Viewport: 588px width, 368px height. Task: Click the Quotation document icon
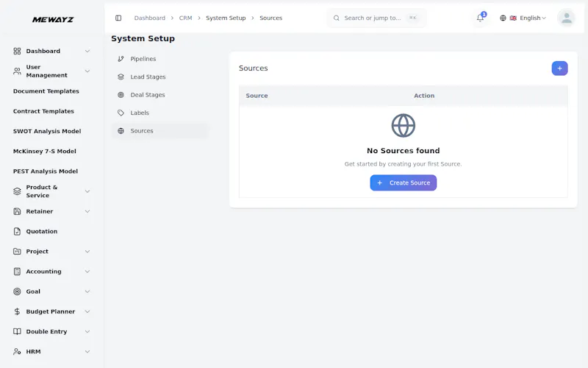[17, 231]
